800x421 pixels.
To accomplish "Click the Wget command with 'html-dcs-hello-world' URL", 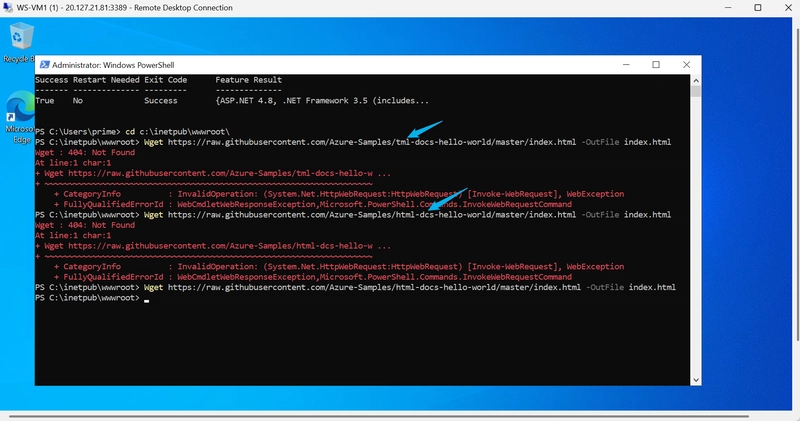I will [407, 215].
